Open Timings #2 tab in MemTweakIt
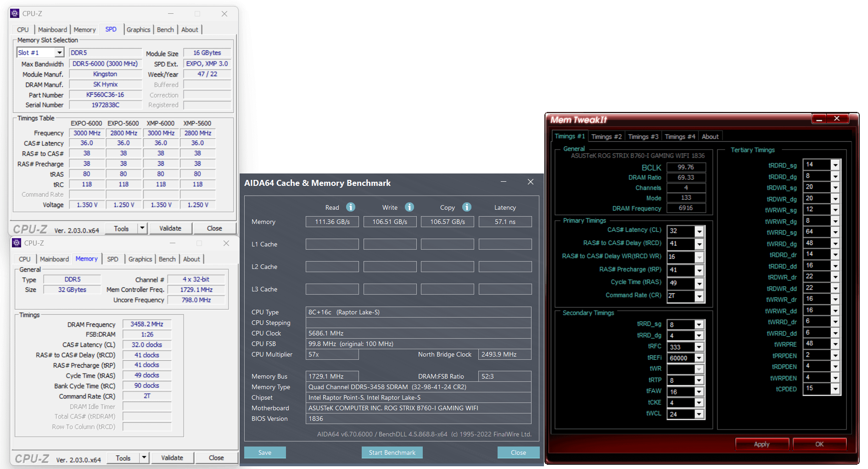 click(606, 136)
